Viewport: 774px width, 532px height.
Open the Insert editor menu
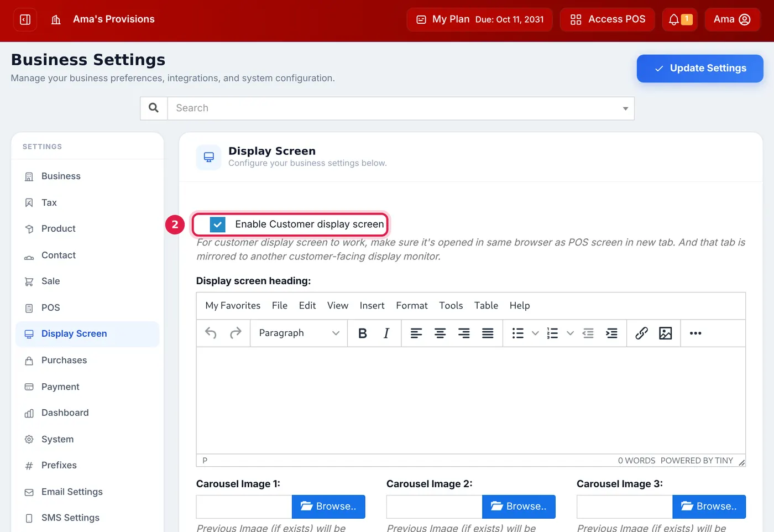(x=372, y=306)
